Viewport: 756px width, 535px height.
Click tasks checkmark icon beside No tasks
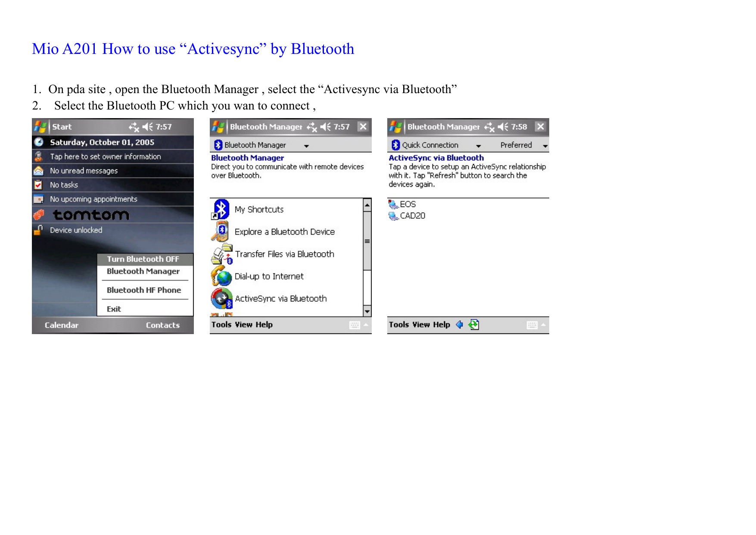coord(38,185)
